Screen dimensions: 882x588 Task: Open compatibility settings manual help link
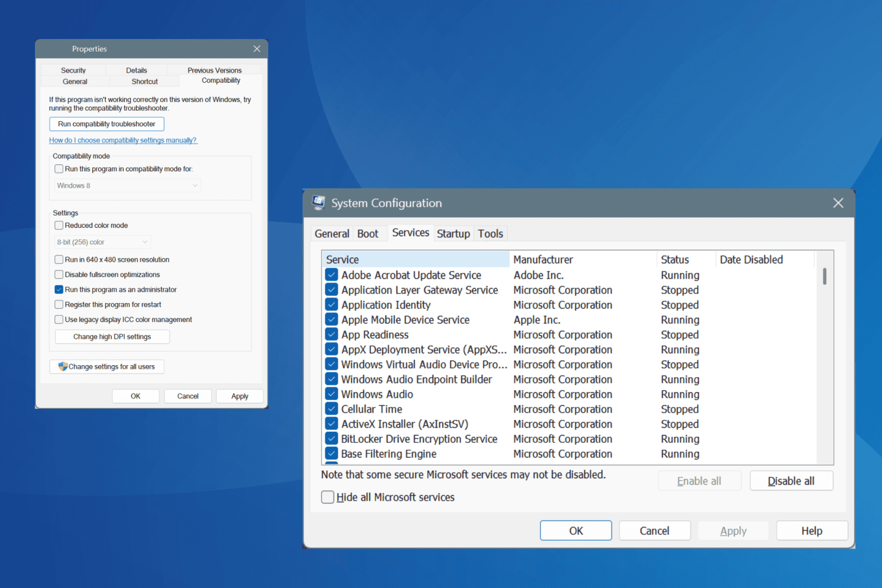[123, 140]
